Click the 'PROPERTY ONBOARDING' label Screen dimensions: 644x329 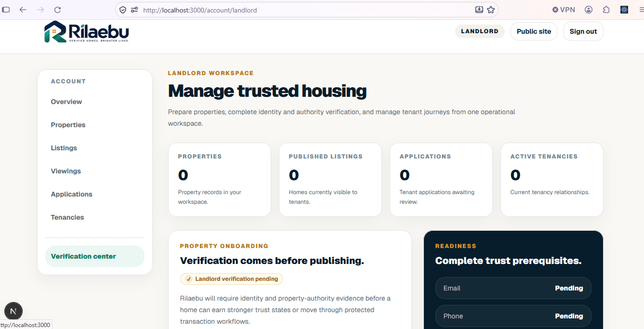click(224, 246)
